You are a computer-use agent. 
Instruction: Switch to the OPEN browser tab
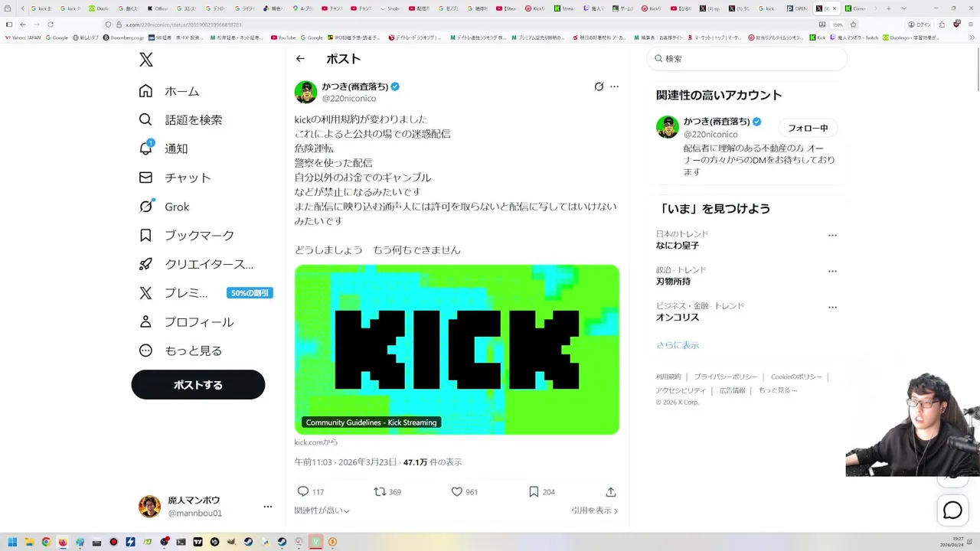796,8
